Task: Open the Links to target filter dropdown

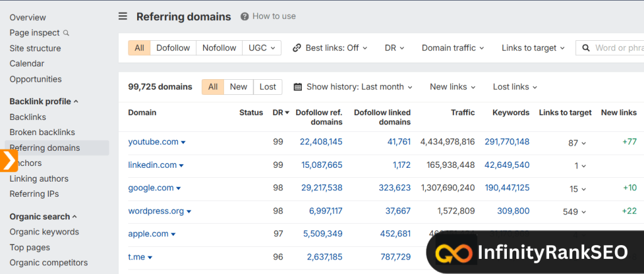Action: [x=533, y=48]
